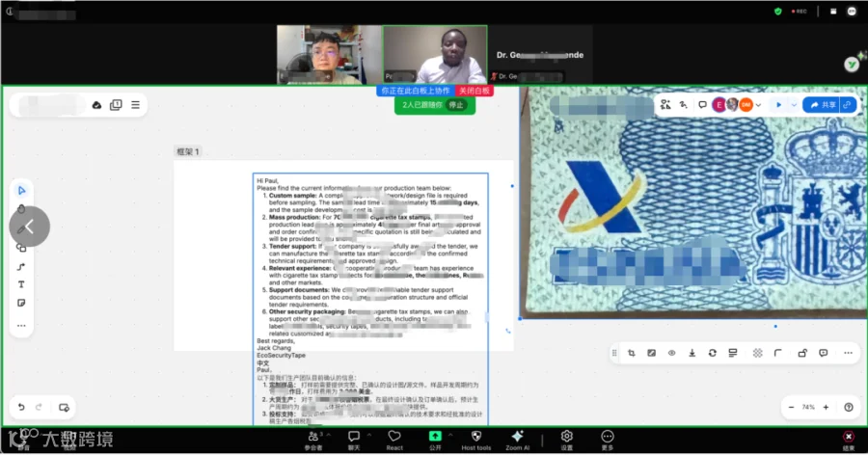Undo the last whiteboard action
Image resolution: width=868 pixels, height=455 pixels.
coord(21,408)
